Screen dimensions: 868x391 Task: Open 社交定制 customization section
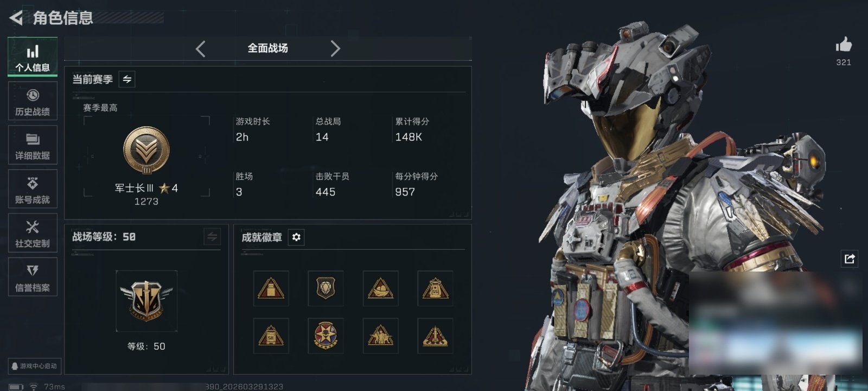click(33, 233)
